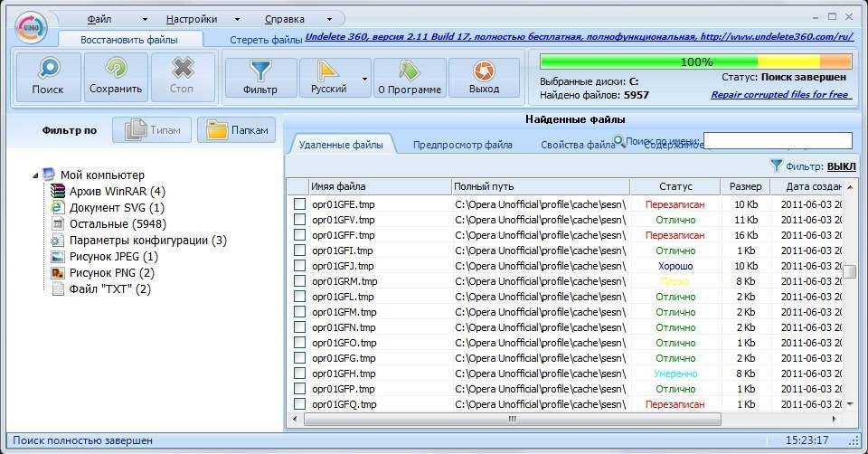Collapse the Мой компьютер tree node

[35, 175]
